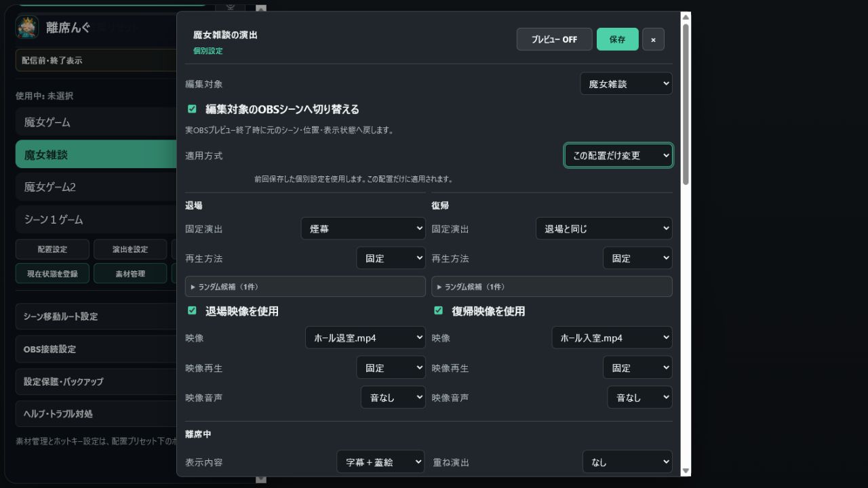868x488 pixels.
Task: Click 素材管理 button
Action: pyautogui.click(x=130, y=273)
